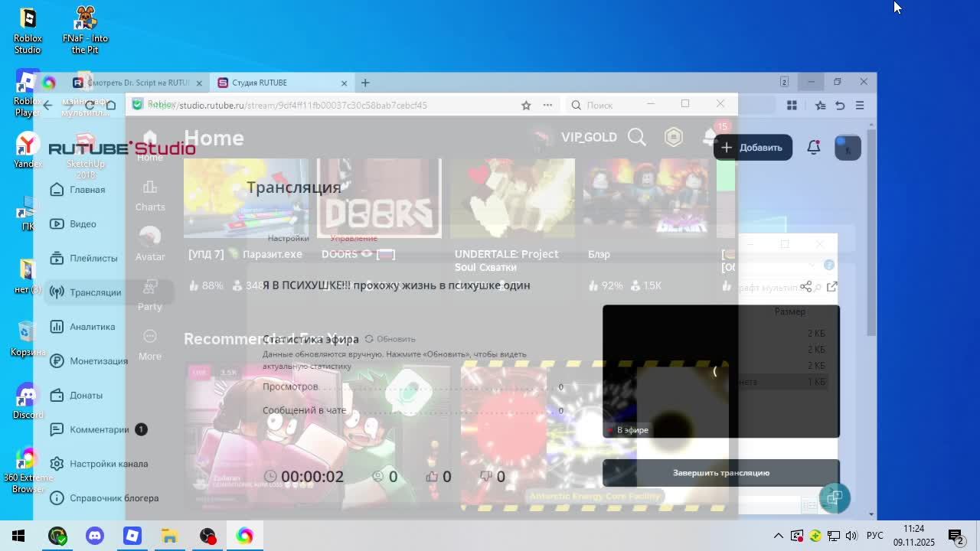Viewport: 980px width, 551px height.
Task: Open Charts in the Roblox sidebar
Action: [150, 196]
